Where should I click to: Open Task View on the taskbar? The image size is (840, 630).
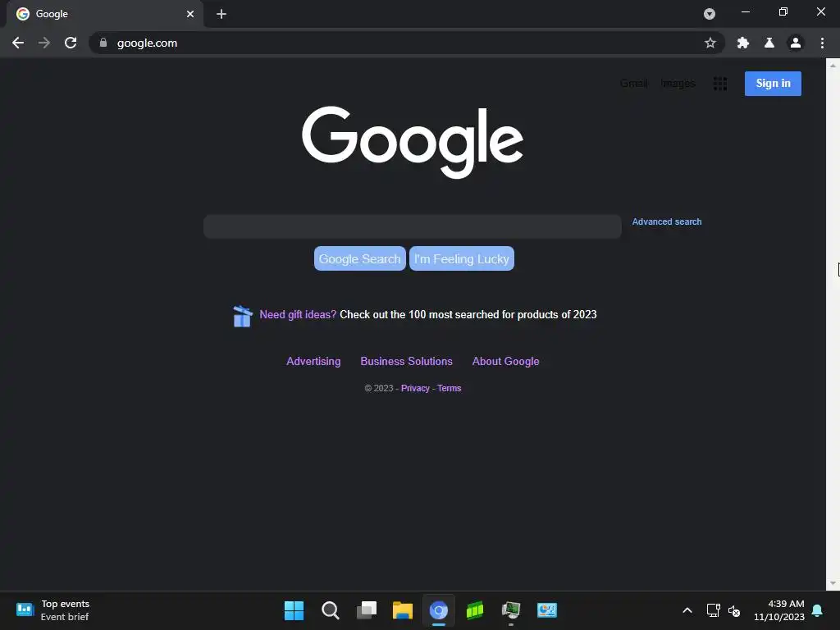tap(367, 610)
